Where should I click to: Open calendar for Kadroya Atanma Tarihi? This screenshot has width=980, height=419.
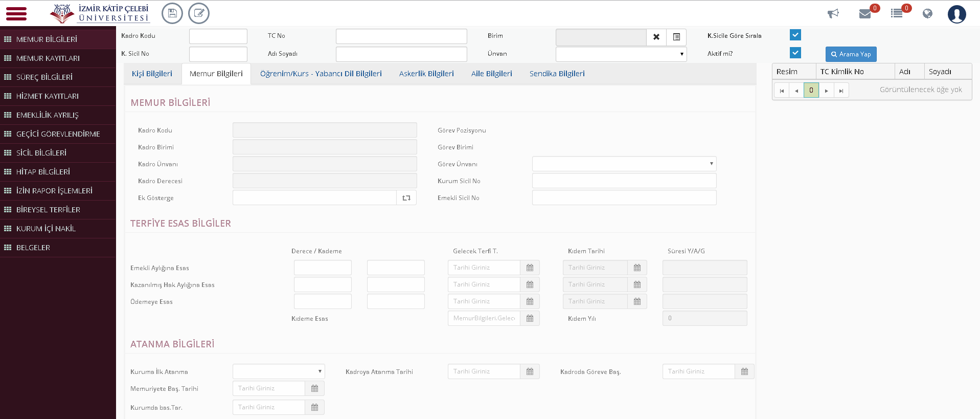click(x=530, y=371)
